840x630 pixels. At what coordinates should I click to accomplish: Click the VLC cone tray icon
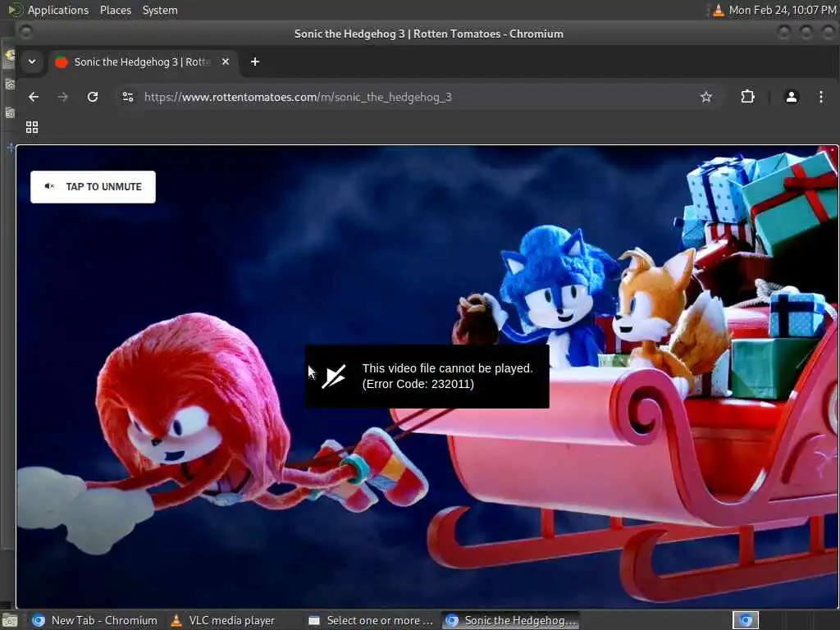[x=719, y=10]
